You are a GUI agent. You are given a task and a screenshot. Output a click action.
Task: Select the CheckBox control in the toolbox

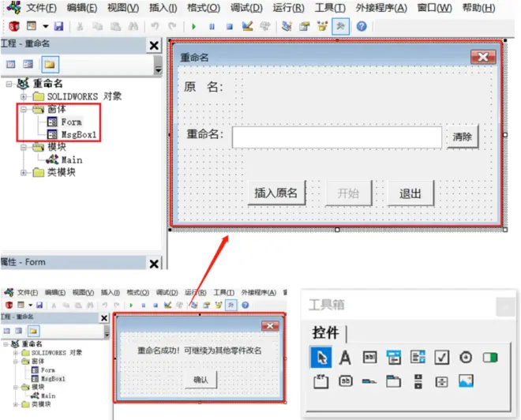[442, 357]
